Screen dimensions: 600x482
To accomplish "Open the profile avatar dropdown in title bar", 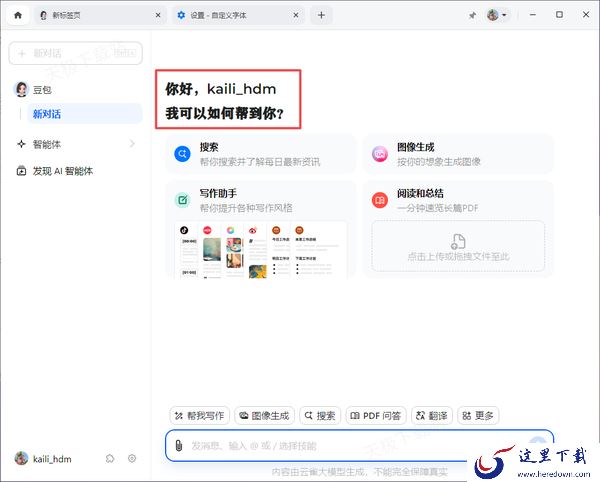I will [x=497, y=15].
